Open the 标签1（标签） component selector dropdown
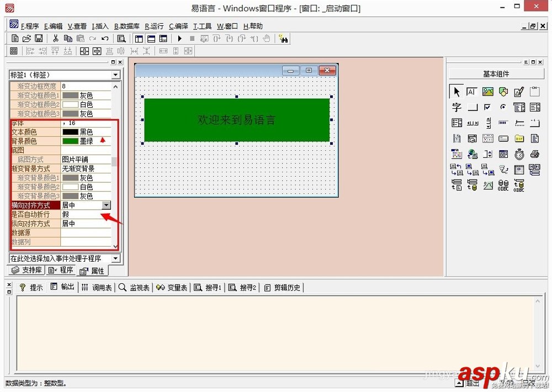Screen dimensions: 552x392 (115, 75)
